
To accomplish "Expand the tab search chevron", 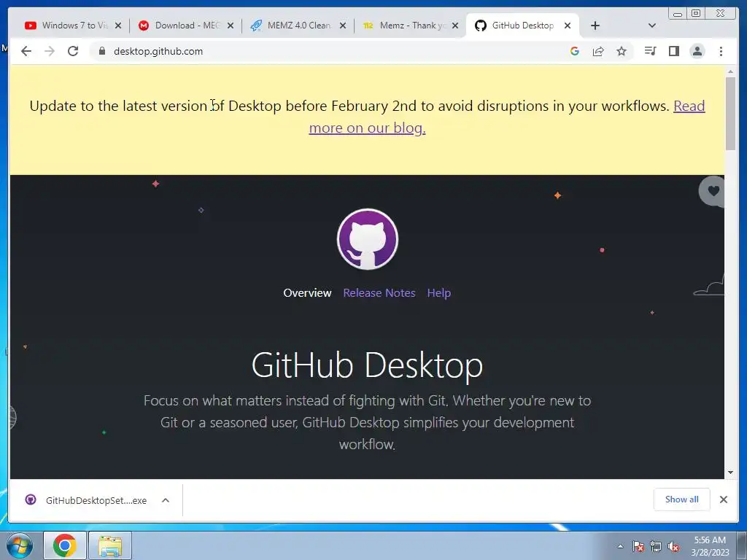I will tap(651, 26).
